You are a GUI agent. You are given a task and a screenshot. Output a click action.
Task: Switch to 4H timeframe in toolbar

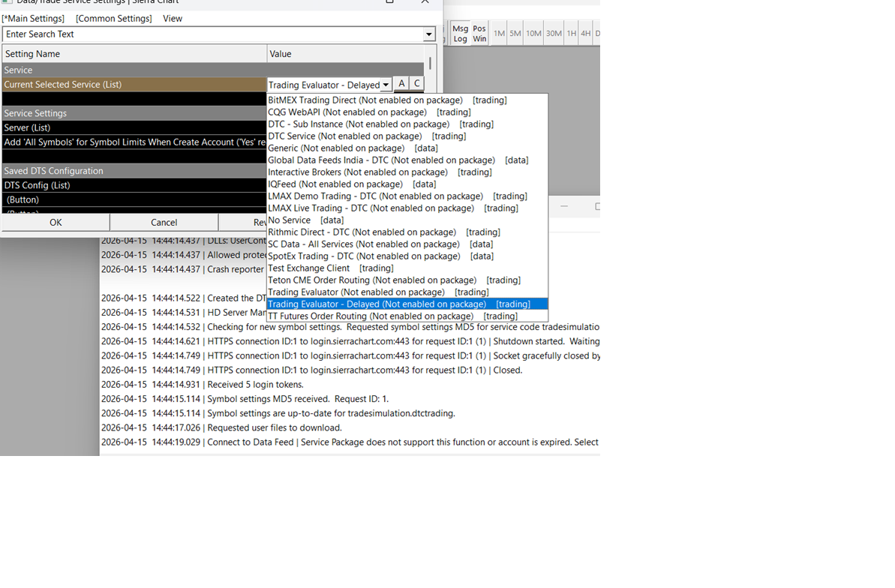tap(586, 34)
